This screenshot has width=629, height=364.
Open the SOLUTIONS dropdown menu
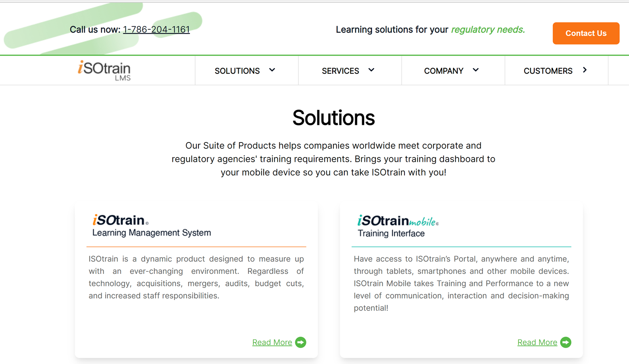272,70
